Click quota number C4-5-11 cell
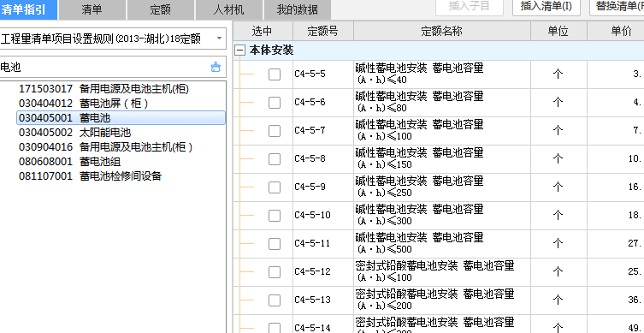 (x=322, y=244)
